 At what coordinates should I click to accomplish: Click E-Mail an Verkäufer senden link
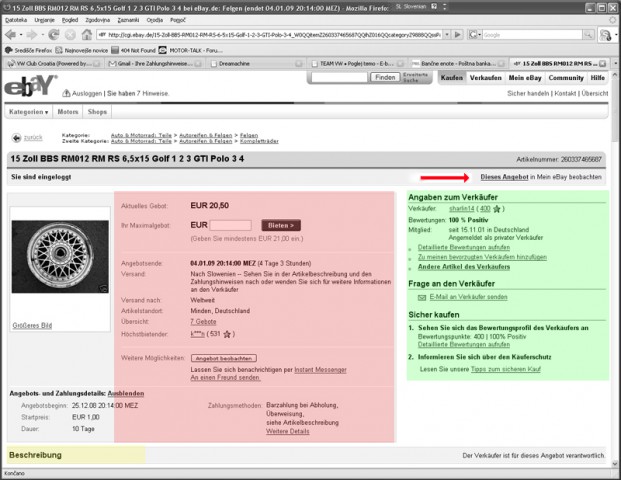468,297
